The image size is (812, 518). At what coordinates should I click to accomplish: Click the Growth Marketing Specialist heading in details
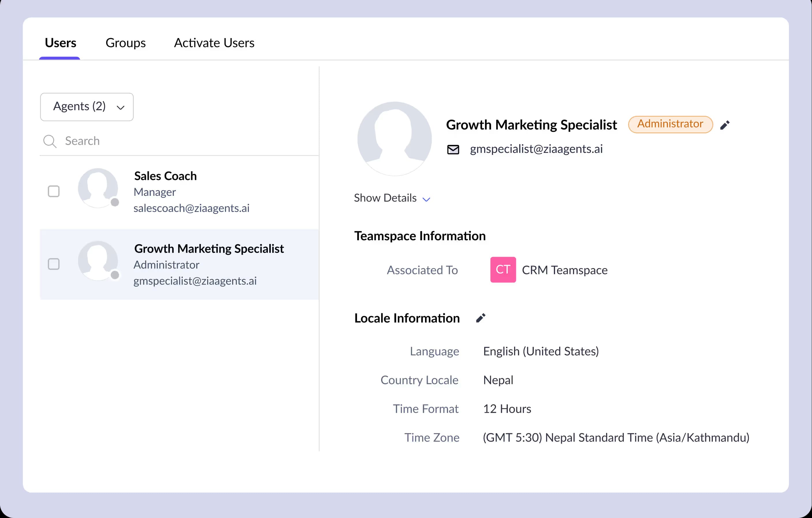coord(531,125)
